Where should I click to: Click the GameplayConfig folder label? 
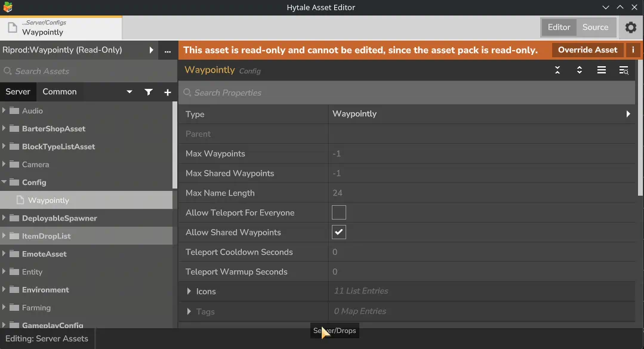[x=53, y=325]
